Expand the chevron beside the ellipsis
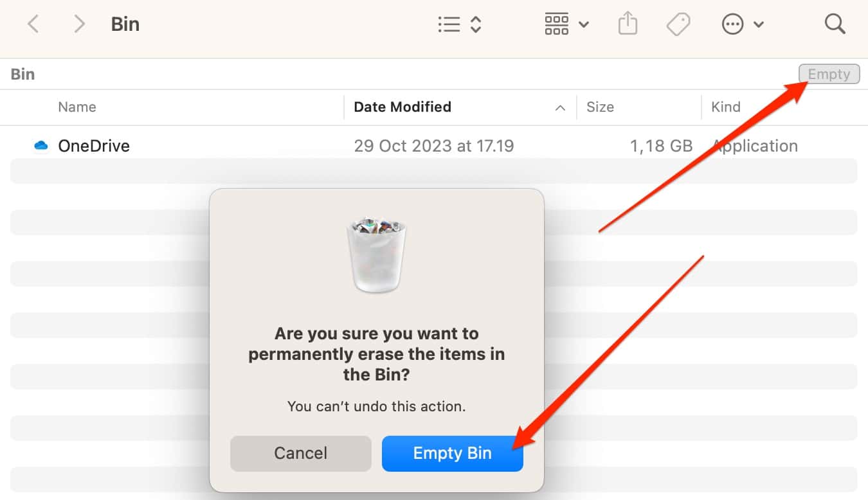 759,24
